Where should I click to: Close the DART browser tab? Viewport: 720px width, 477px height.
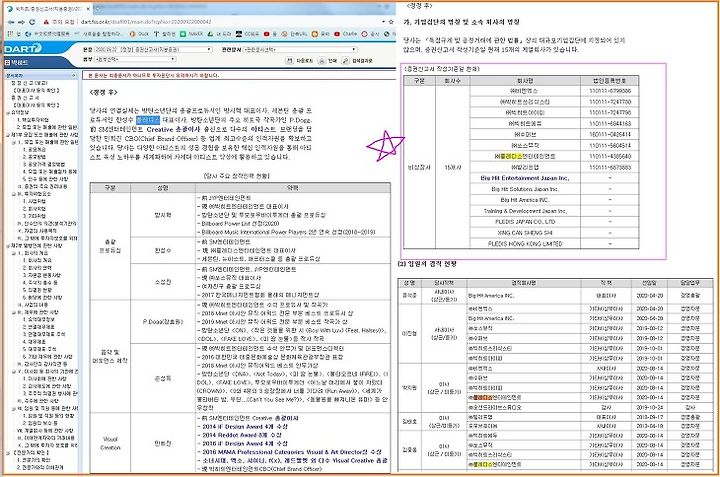click(89, 9)
